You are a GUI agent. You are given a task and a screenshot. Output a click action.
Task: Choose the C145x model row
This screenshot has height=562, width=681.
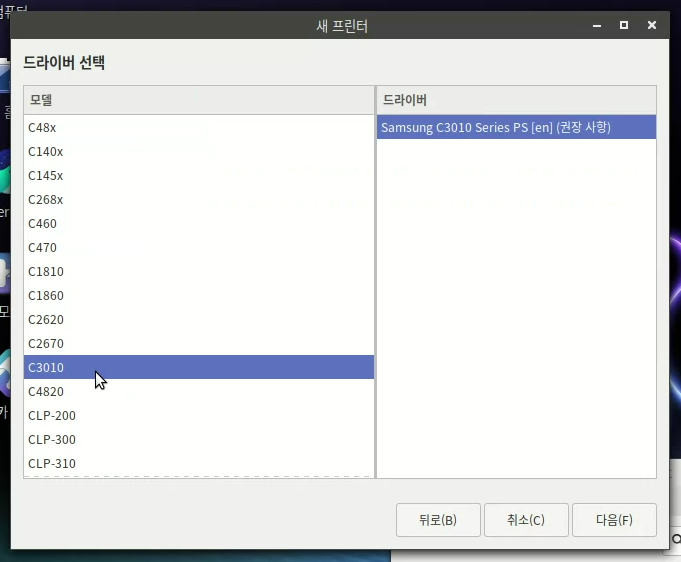(199, 175)
